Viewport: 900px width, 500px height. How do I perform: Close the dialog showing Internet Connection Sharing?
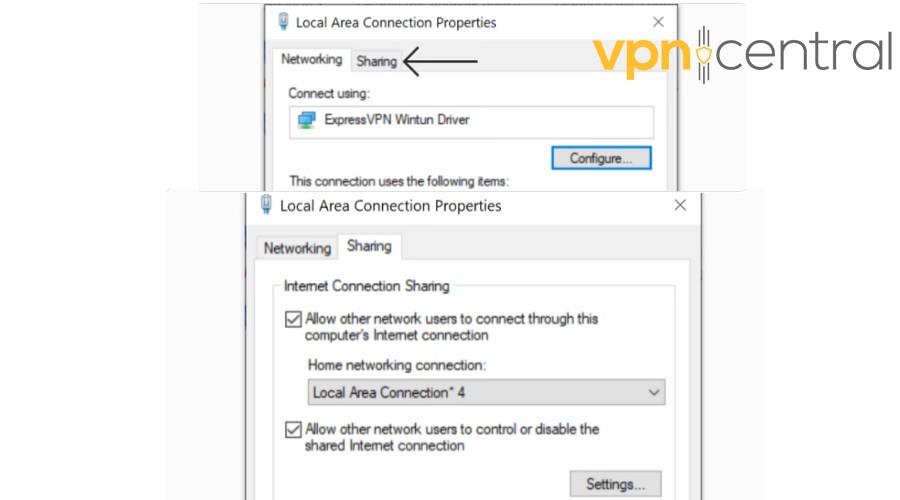680,205
